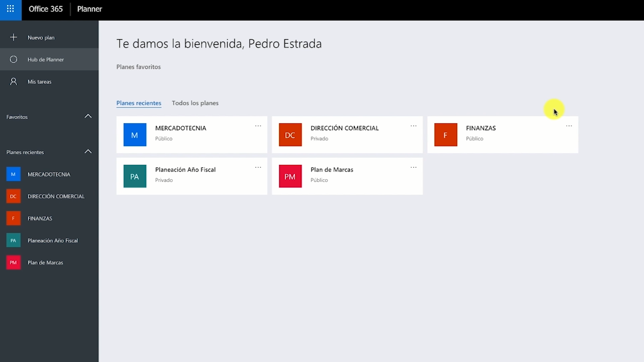Open the MERCADOTECNIA plan card title

tap(181, 128)
